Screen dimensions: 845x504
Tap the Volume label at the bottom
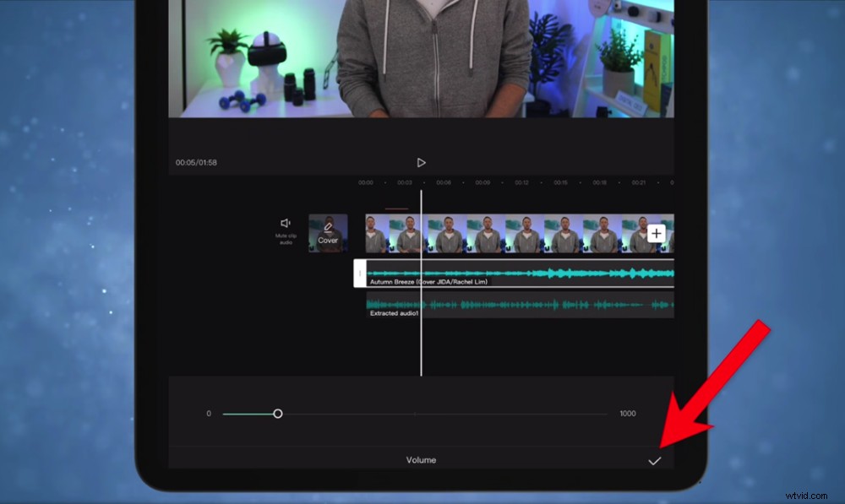click(421, 460)
